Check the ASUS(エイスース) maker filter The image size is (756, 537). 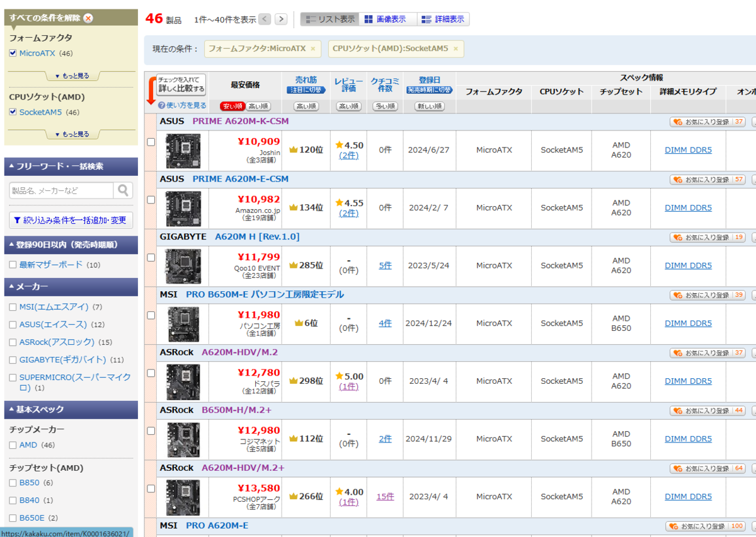click(x=13, y=325)
